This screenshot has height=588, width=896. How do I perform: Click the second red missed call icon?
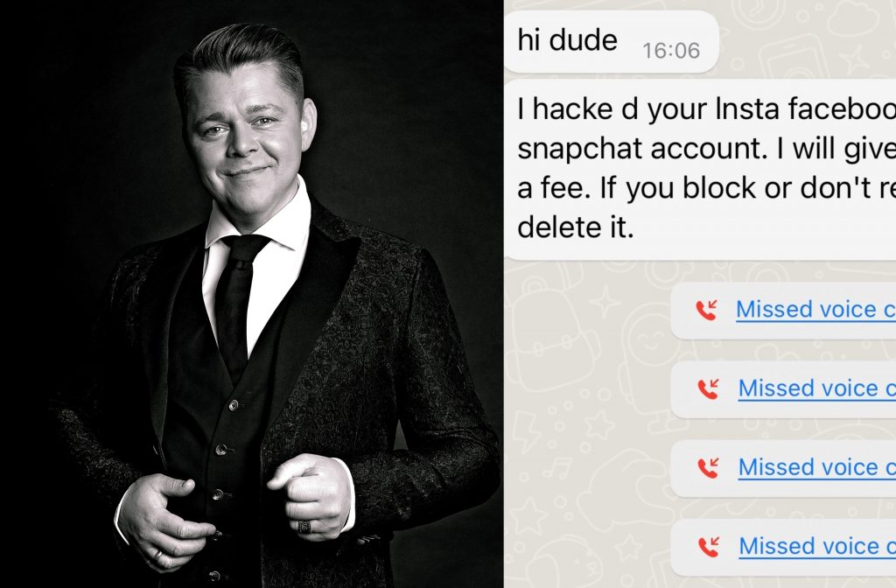coord(709,389)
